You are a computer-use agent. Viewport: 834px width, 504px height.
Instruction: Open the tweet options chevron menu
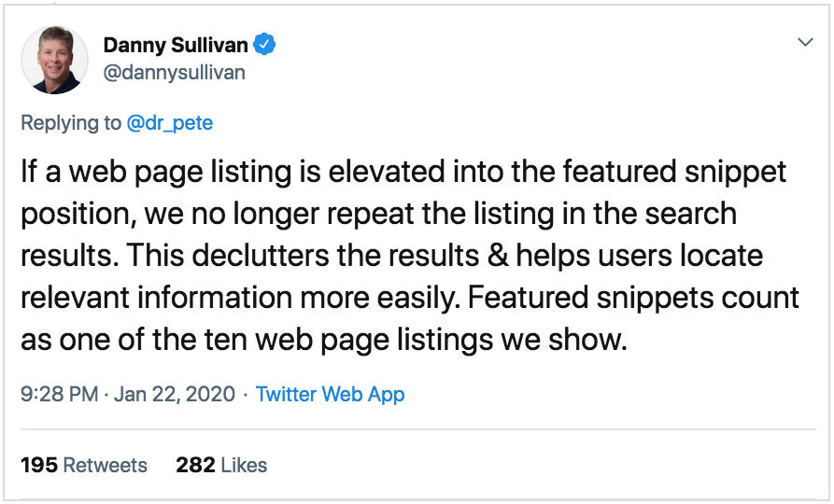804,43
